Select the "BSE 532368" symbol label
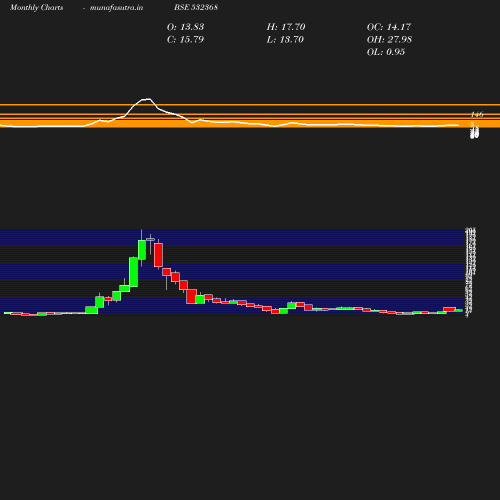The height and width of the screenshot is (500, 500). pyautogui.click(x=196, y=7)
